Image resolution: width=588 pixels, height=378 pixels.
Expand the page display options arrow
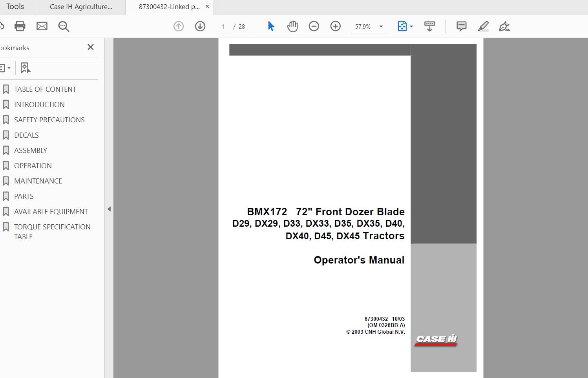(x=411, y=27)
